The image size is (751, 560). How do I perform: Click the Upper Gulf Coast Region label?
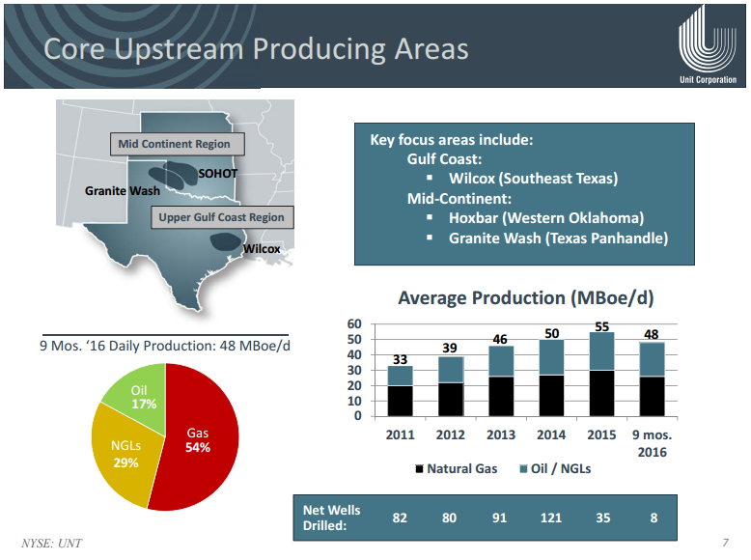tap(222, 217)
